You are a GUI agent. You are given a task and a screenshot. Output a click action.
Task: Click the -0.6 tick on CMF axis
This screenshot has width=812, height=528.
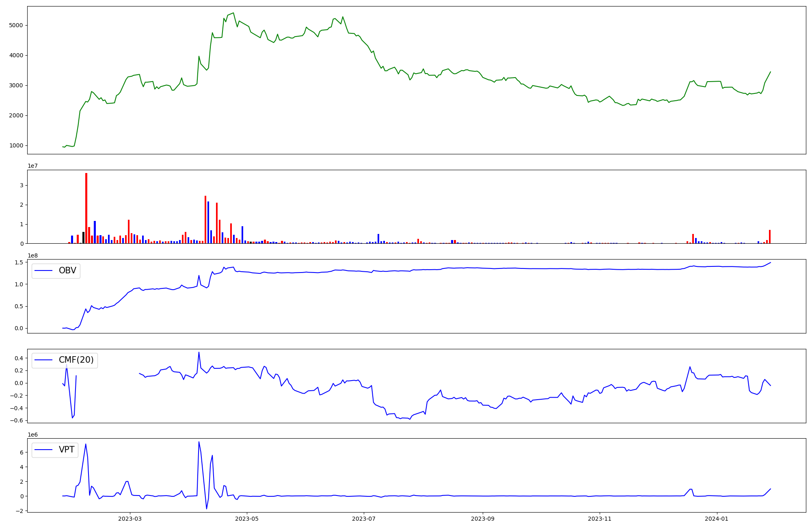(x=17, y=421)
